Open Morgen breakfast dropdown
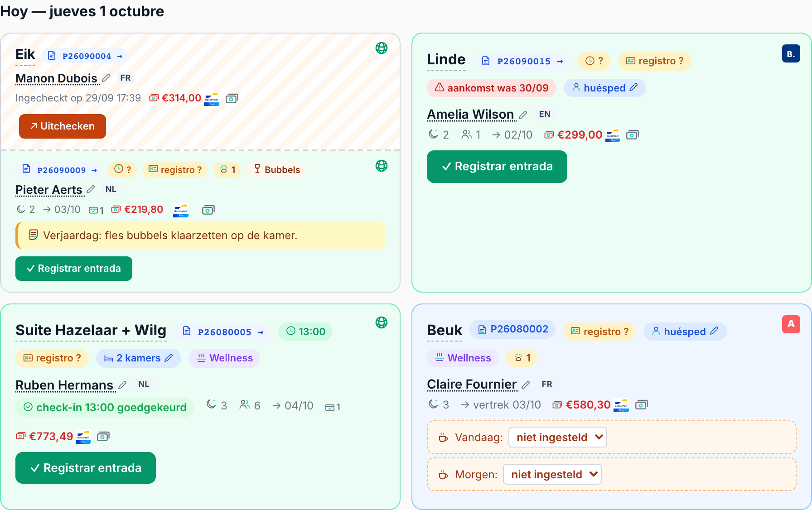 [552, 474]
